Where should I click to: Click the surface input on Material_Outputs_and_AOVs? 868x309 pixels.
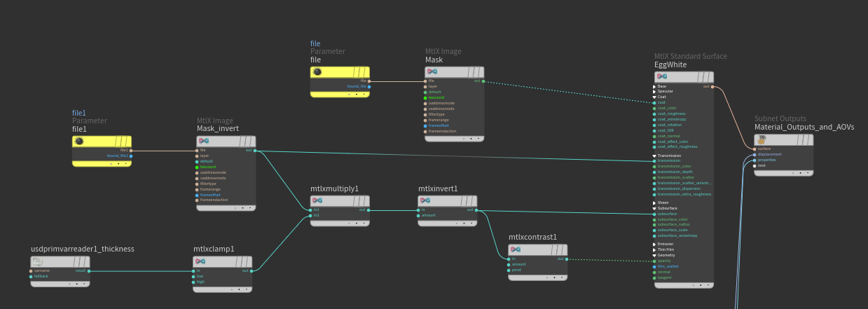(755, 149)
